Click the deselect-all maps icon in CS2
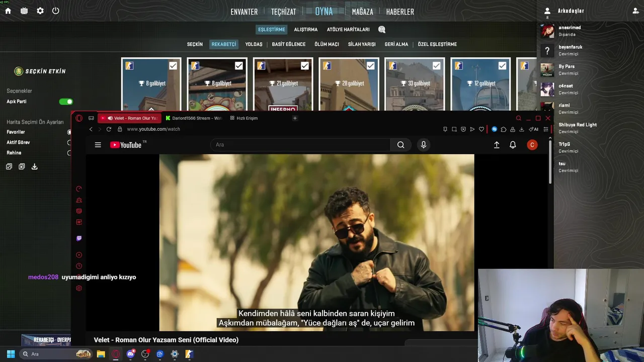This screenshot has width=644, height=362. tap(22, 166)
